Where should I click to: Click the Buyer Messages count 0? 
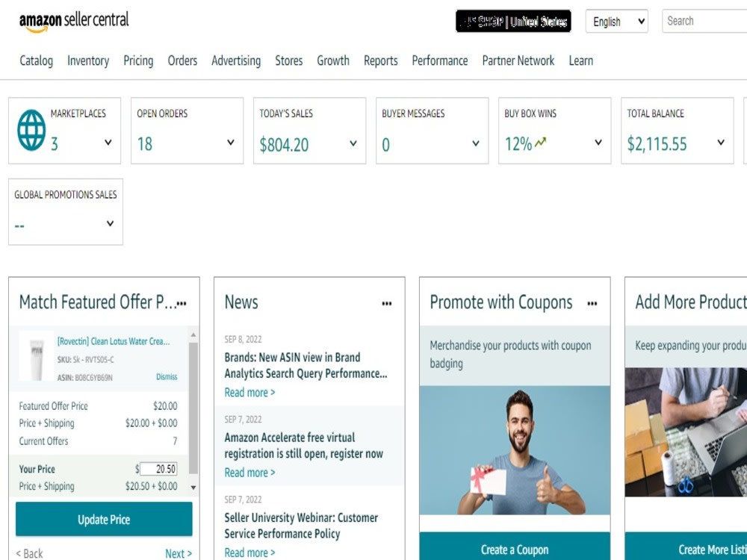pyautogui.click(x=386, y=145)
